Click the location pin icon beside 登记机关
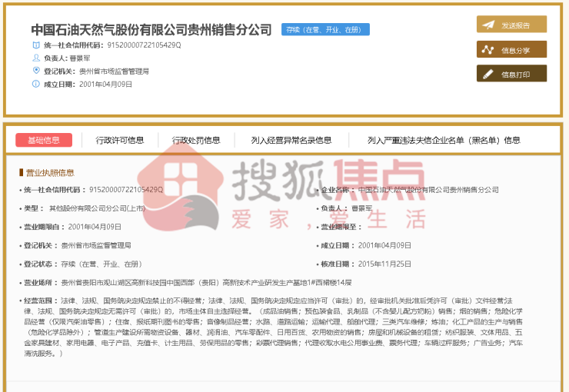Viewport: 569px width, 392px height. (x=36, y=71)
